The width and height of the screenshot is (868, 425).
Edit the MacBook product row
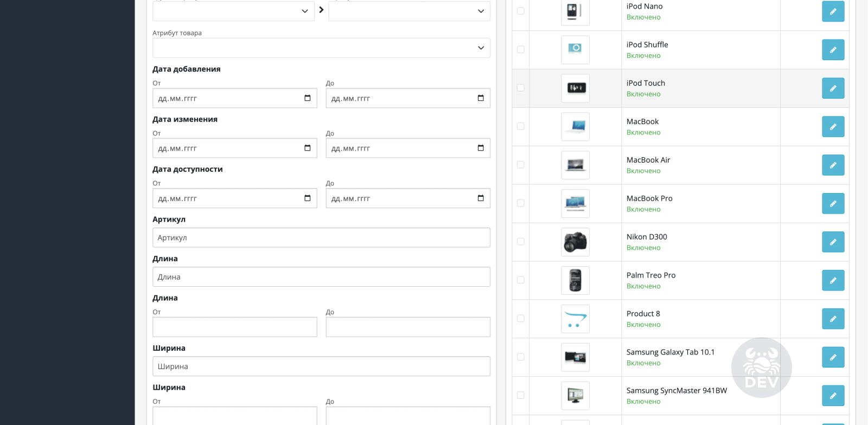(x=833, y=127)
